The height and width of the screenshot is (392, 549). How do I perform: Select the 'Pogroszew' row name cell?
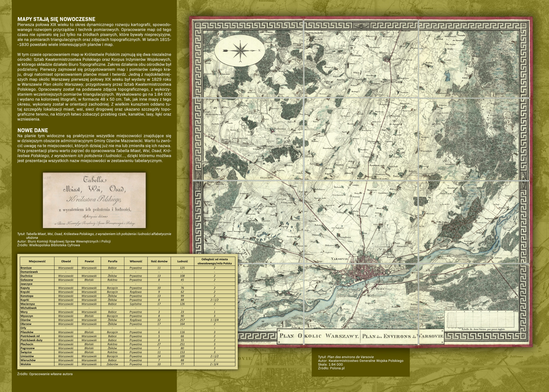point(37,348)
